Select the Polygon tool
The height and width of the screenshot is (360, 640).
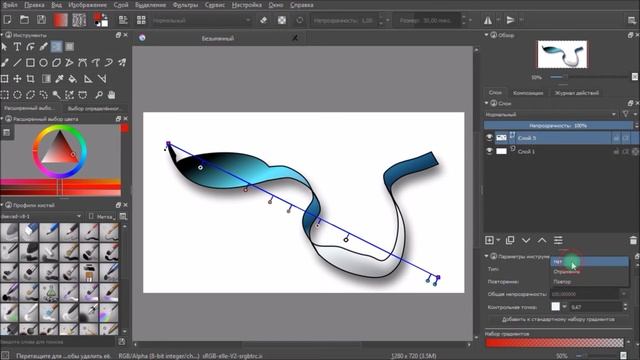(x=56, y=63)
